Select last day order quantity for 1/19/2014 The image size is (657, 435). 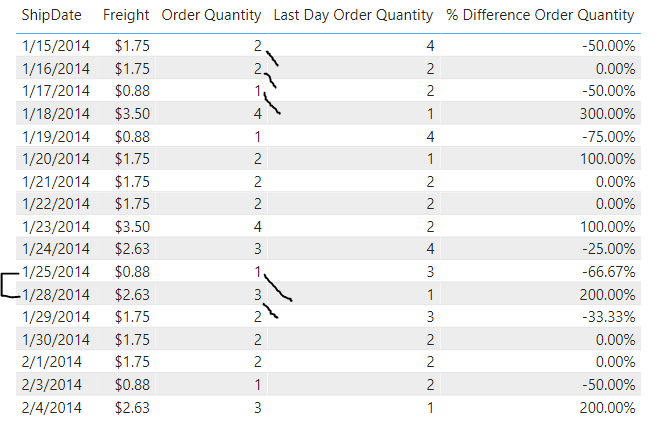coord(430,136)
